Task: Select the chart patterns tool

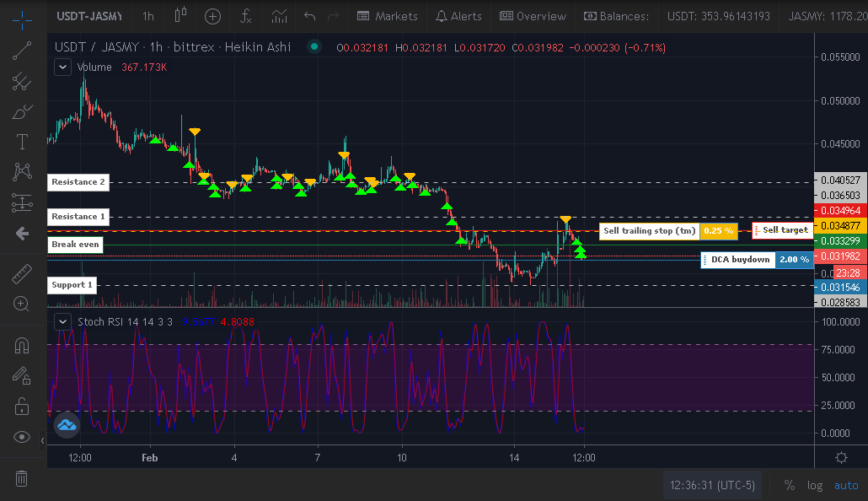Action: pyautogui.click(x=22, y=172)
